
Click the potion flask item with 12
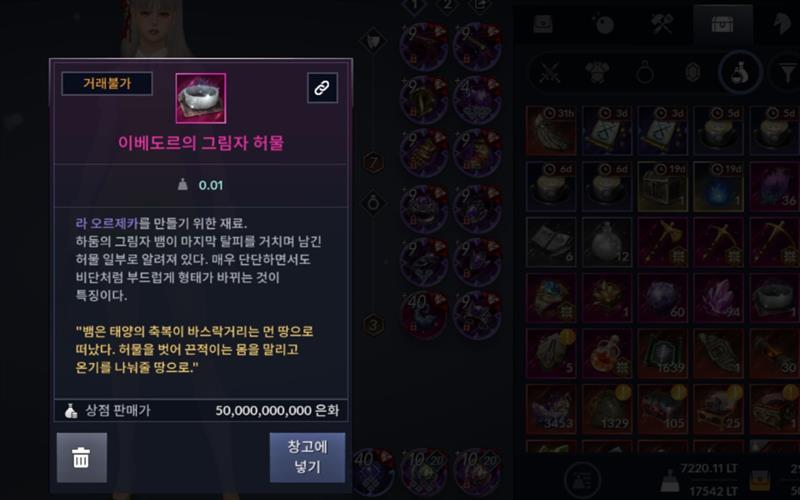point(607,242)
